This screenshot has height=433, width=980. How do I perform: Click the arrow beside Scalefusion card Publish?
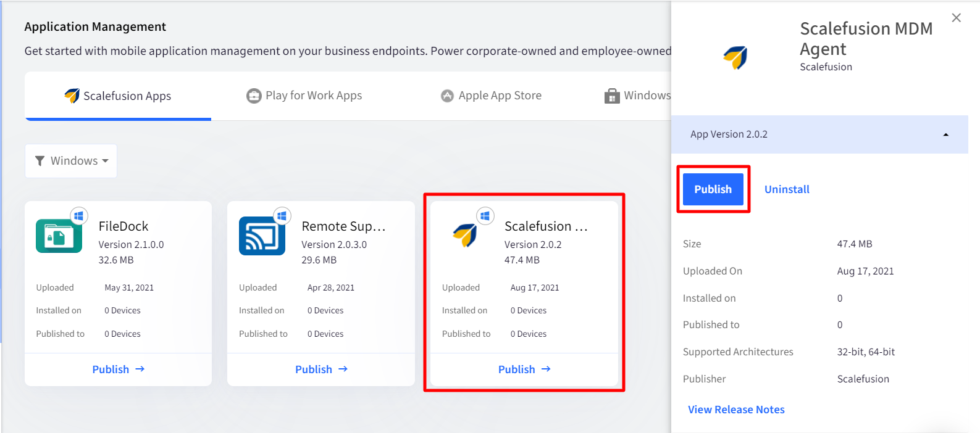coord(546,369)
